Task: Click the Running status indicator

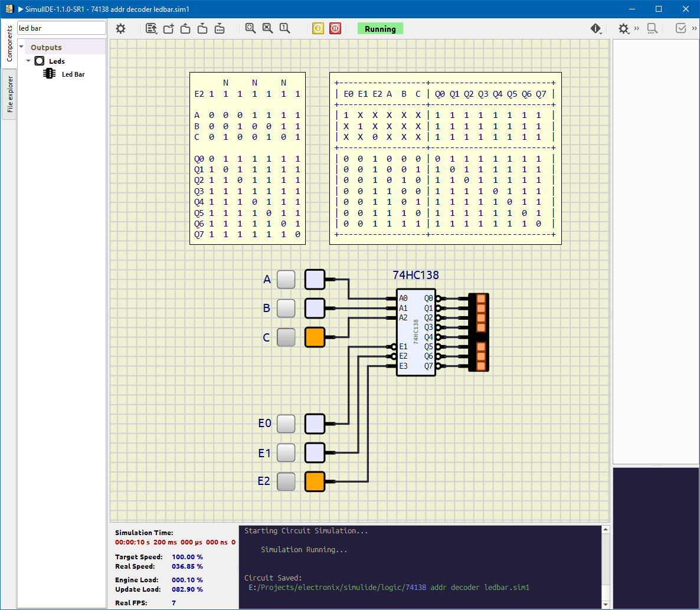Action: point(380,29)
